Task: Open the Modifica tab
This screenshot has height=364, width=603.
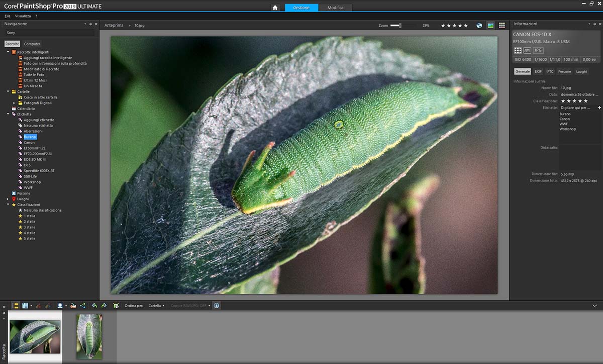Action: (x=335, y=8)
